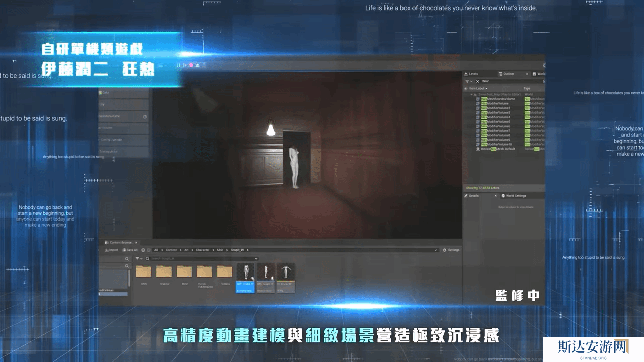This screenshot has width=644, height=362.
Task: Close the Outliner tab
Action: [x=526, y=74]
